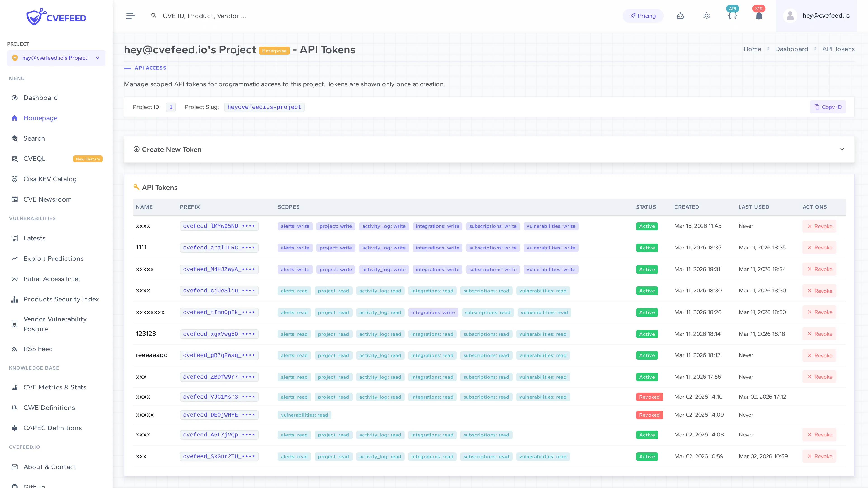Navigate to Home via the breadcrumb

click(x=752, y=49)
